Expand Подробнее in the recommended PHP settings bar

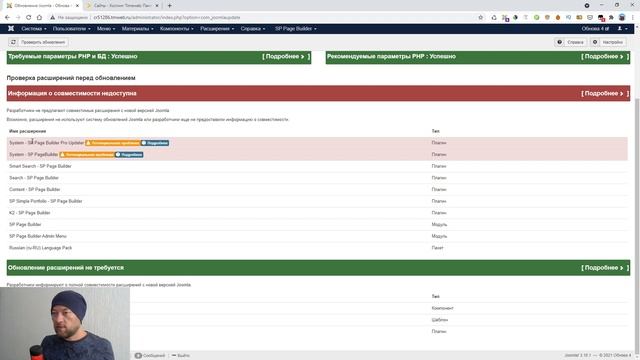tap(605, 56)
